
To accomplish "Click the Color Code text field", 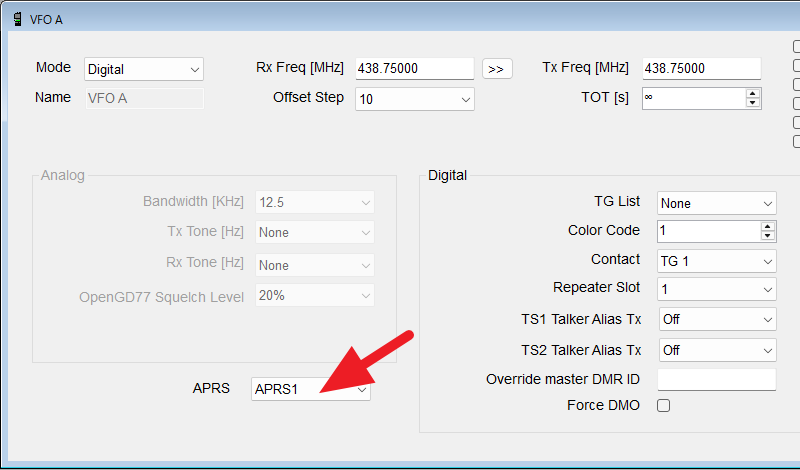I will coord(707,231).
